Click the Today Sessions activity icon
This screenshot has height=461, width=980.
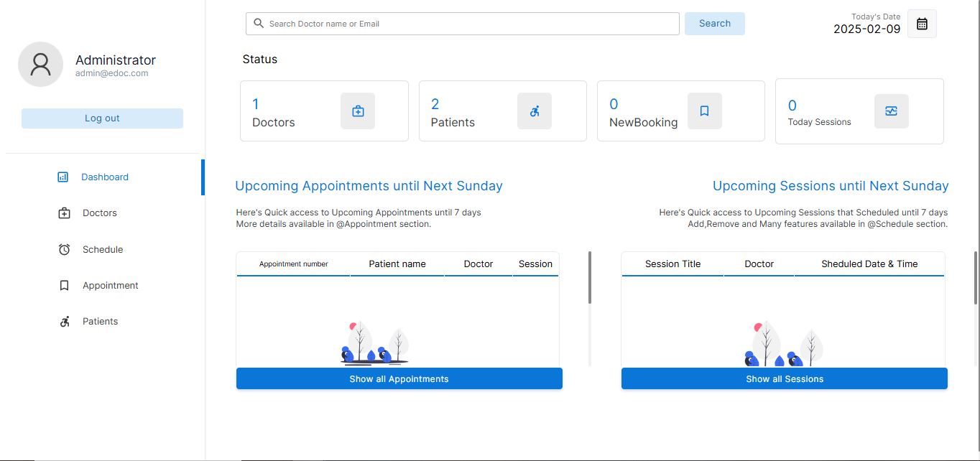[x=891, y=111]
